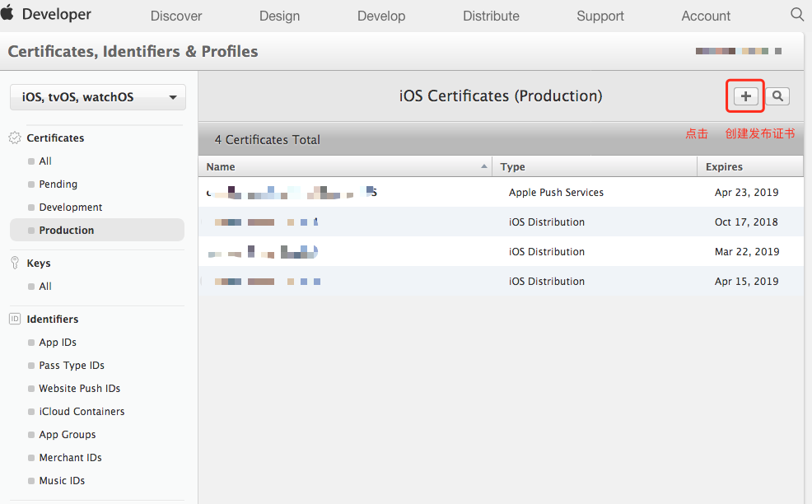Open the Develop menu
The image size is (812, 504).
pyautogui.click(x=381, y=16)
